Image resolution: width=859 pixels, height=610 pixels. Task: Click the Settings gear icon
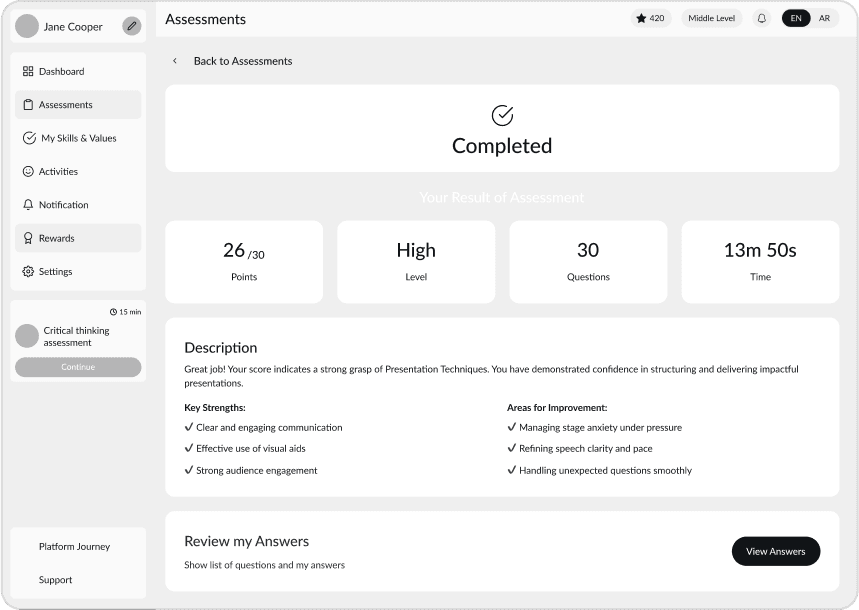coord(30,271)
